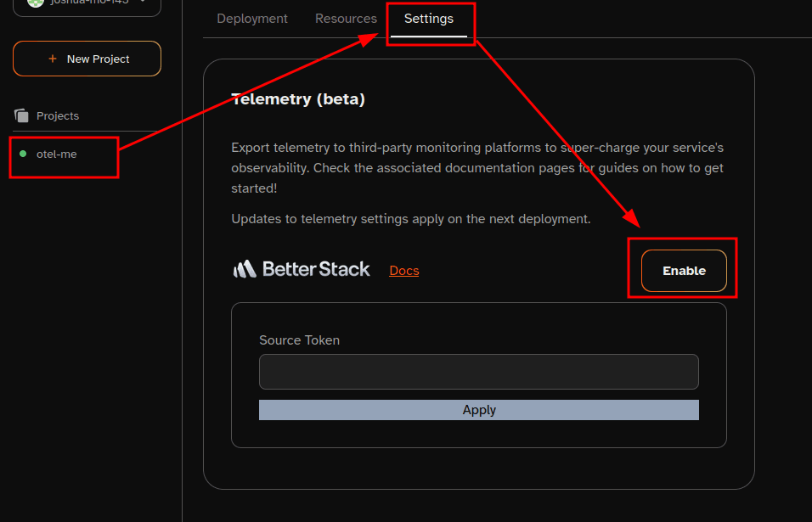Screen dimensions: 812x522
Task: Expand the account switcher chevron
Action: pyautogui.click(x=143, y=3)
